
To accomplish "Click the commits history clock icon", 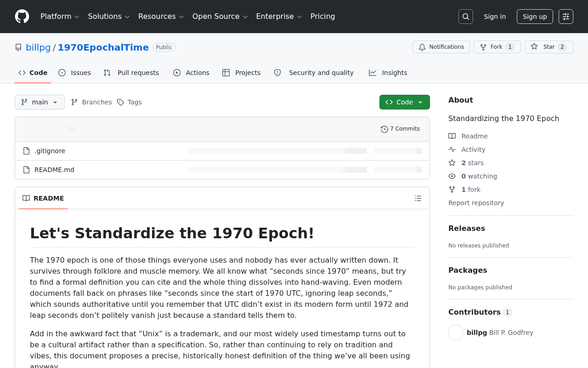I will [x=384, y=129].
